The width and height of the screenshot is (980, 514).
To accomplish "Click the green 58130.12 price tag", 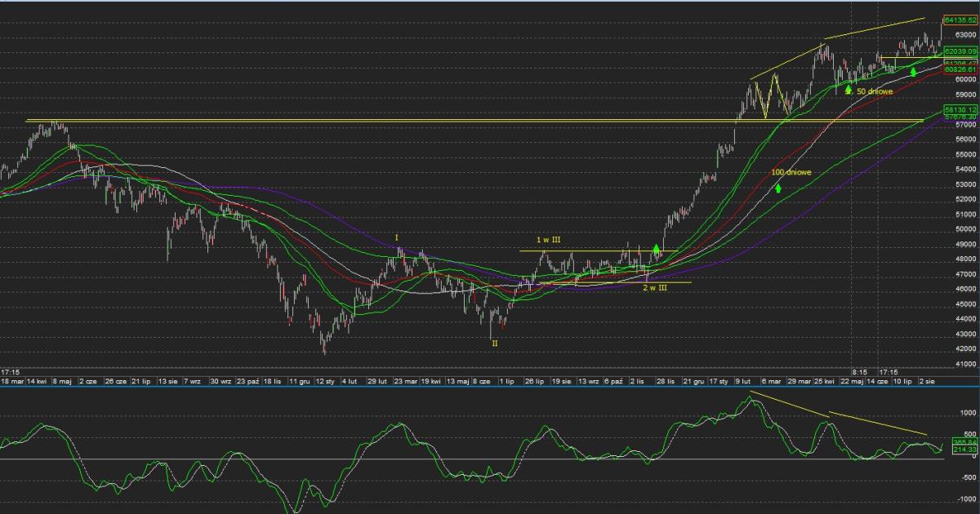I will coord(960,109).
